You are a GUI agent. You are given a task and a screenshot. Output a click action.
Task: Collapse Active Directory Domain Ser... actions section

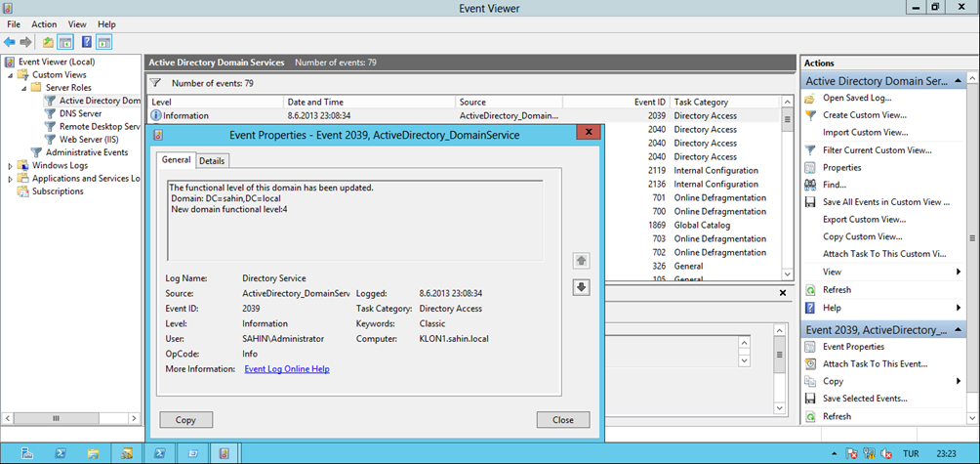click(957, 81)
